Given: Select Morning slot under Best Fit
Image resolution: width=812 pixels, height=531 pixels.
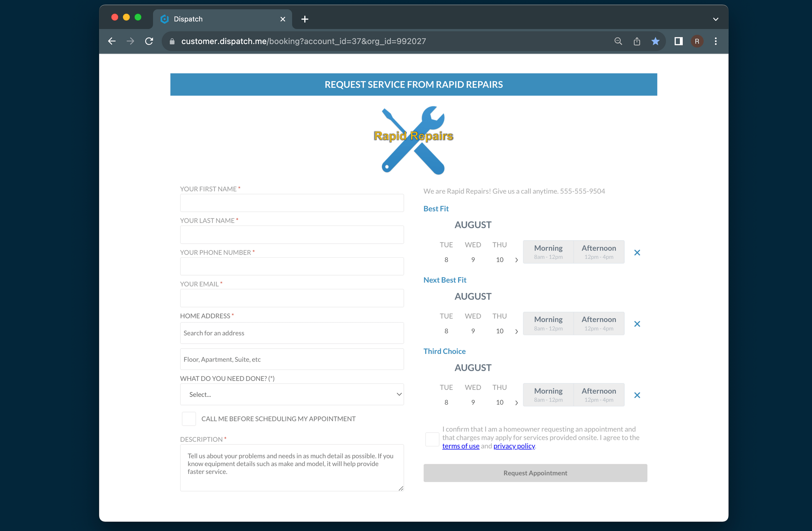Looking at the screenshot, I should pyautogui.click(x=548, y=252).
